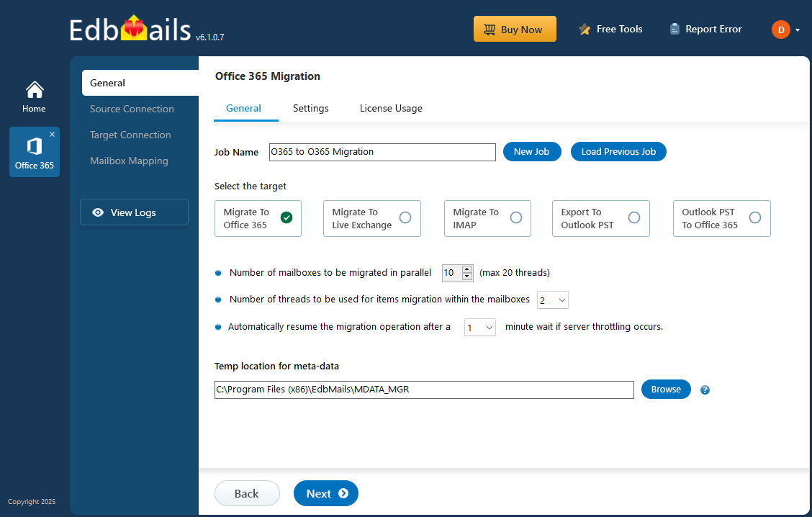This screenshot has width=812, height=517.
Task: Open Mailbox Mapping section
Action: click(129, 161)
